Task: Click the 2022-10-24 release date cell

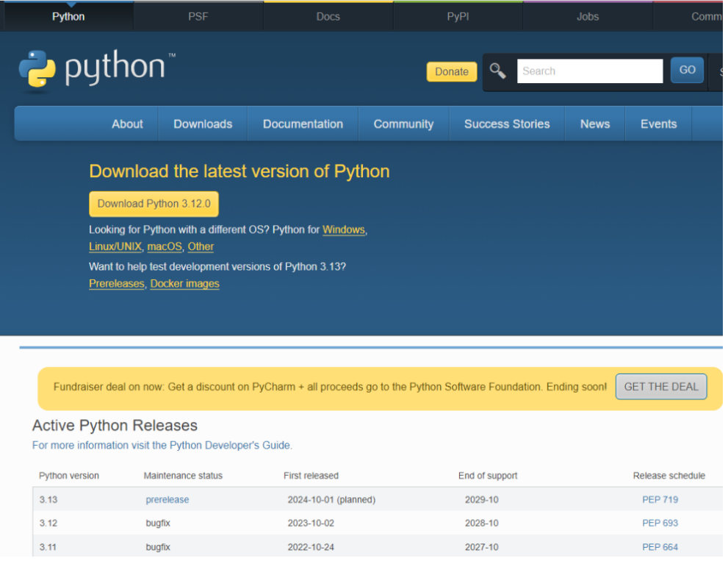Action: [311, 547]
